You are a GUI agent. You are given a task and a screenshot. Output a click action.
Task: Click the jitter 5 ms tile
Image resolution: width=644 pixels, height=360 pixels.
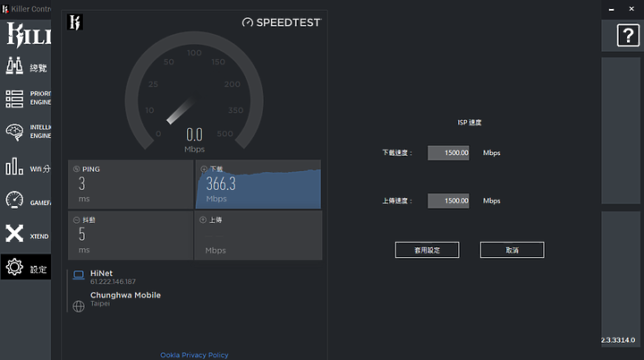[131, 236]
